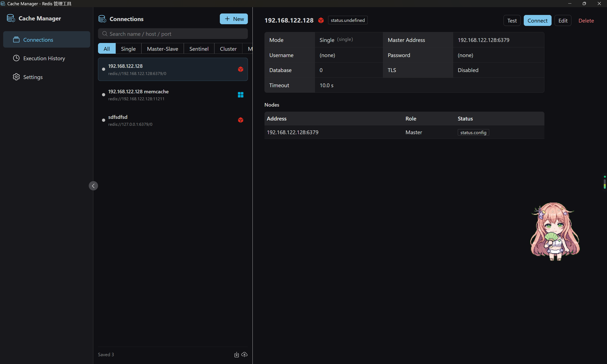Click status dot of memcache connection

[103, 95]
